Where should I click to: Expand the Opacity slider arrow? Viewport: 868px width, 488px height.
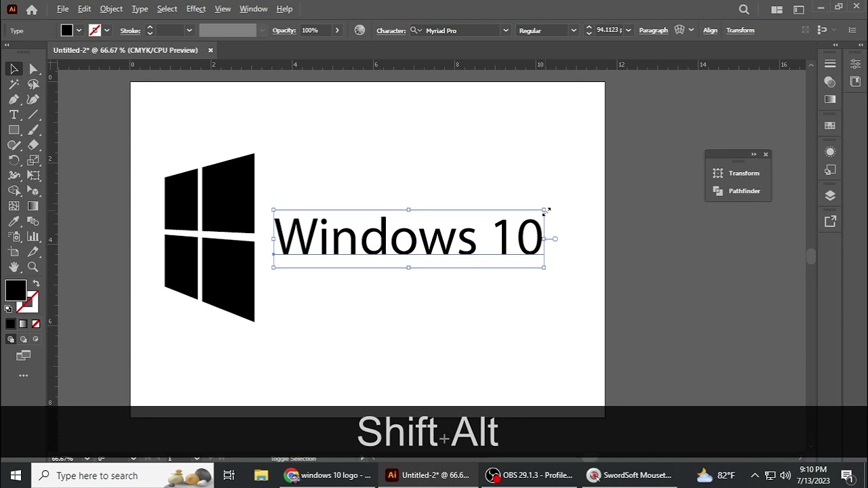click(x=337, y=30)
